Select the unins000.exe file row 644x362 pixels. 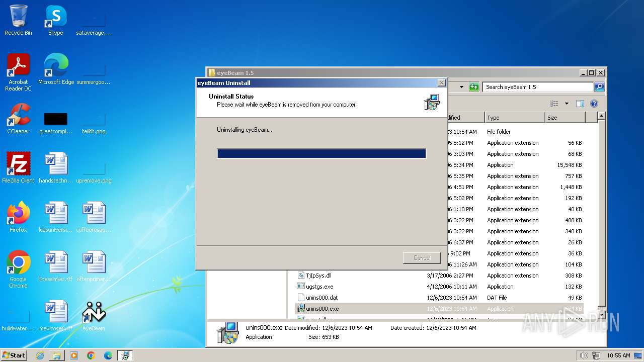point(439,309)
